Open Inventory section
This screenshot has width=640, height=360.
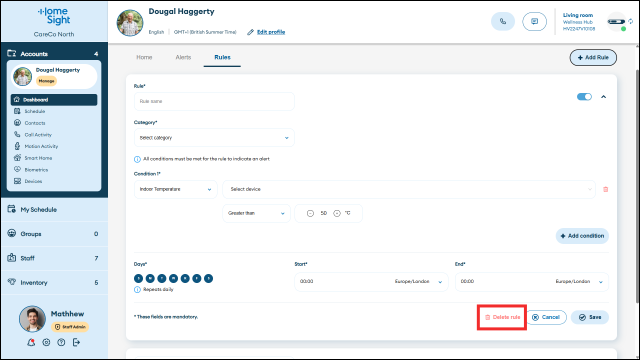click(x=54, y=282)
